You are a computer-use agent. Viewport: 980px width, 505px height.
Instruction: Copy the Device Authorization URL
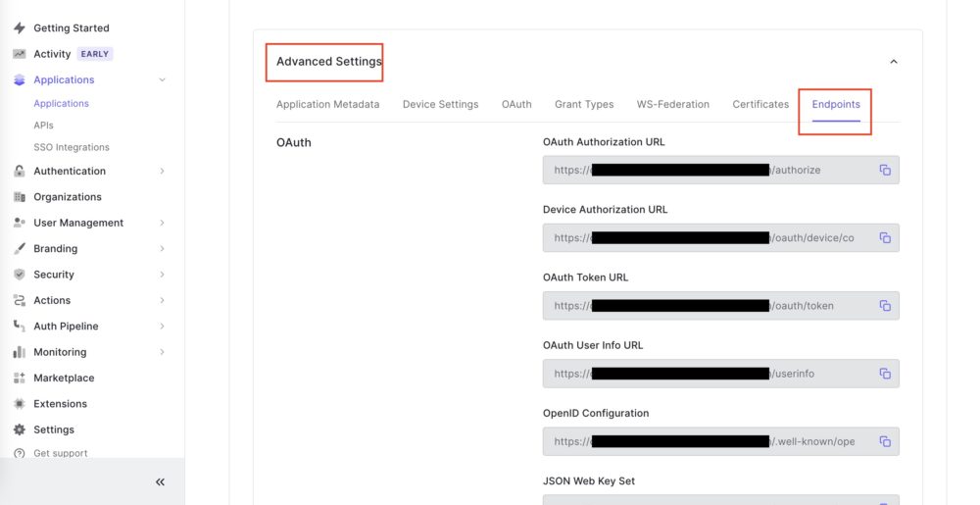click(x=885, y=237)
